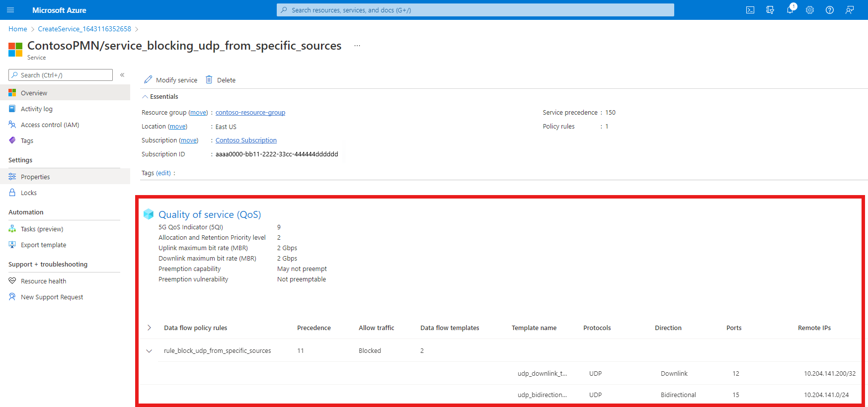Click the Template name column header

coord(534,328)
